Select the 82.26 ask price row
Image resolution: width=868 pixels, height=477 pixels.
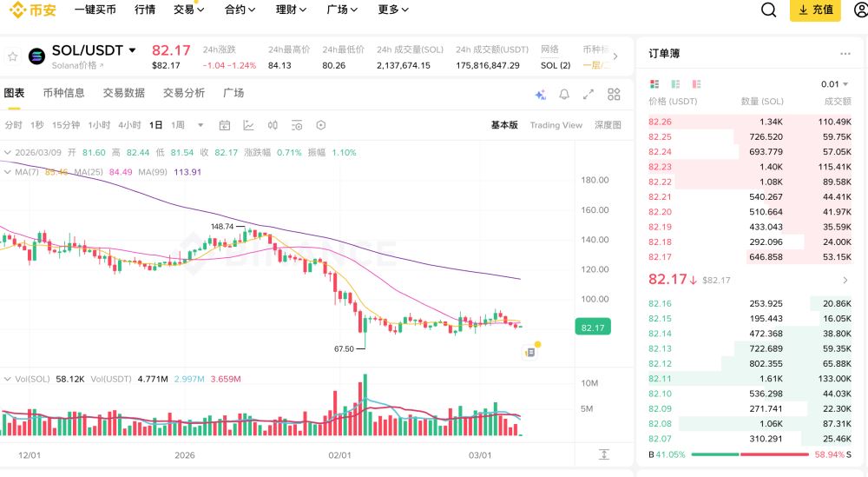(x=750, y=122)
